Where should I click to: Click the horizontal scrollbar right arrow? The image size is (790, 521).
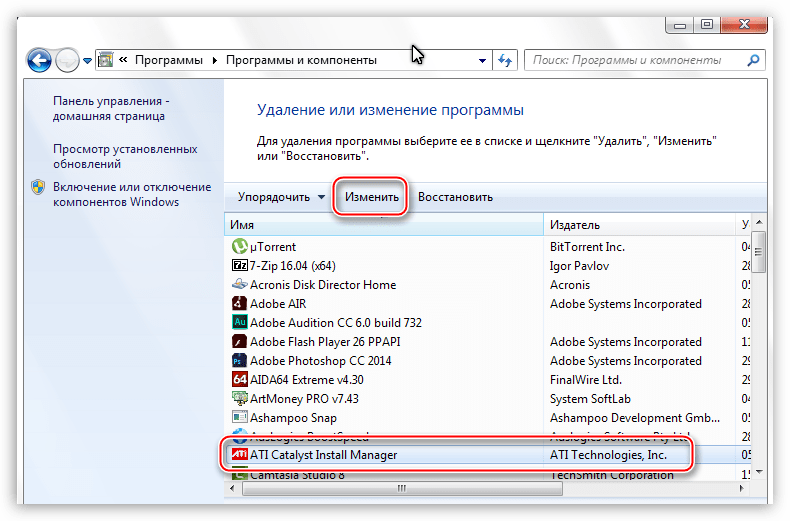742,488
